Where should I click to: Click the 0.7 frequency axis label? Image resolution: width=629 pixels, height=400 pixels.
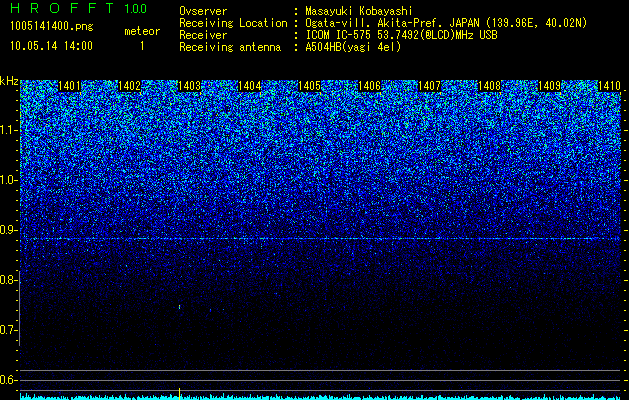(8, 330)
